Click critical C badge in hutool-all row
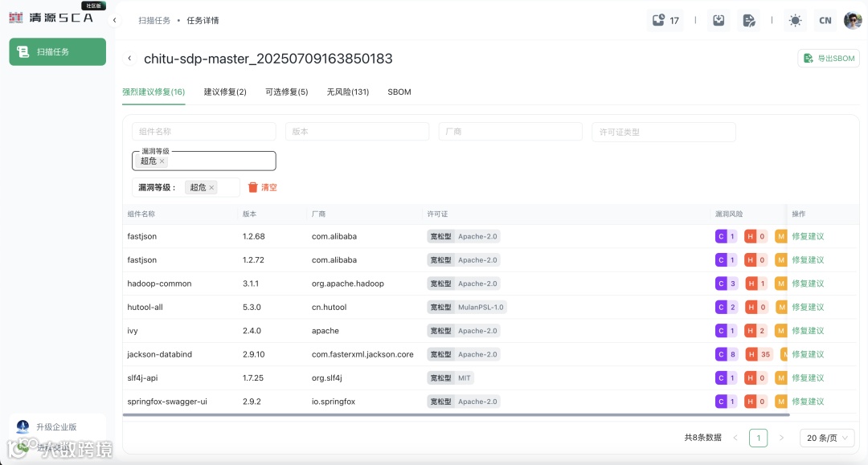The width and height of the screenshot is (868, 465). pyautogui.click(x=727, y=307)
